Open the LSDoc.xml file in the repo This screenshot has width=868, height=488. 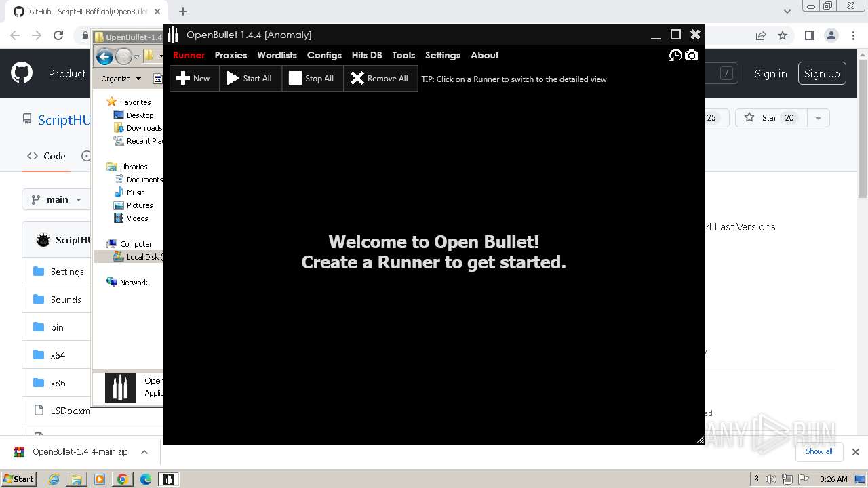71,411
